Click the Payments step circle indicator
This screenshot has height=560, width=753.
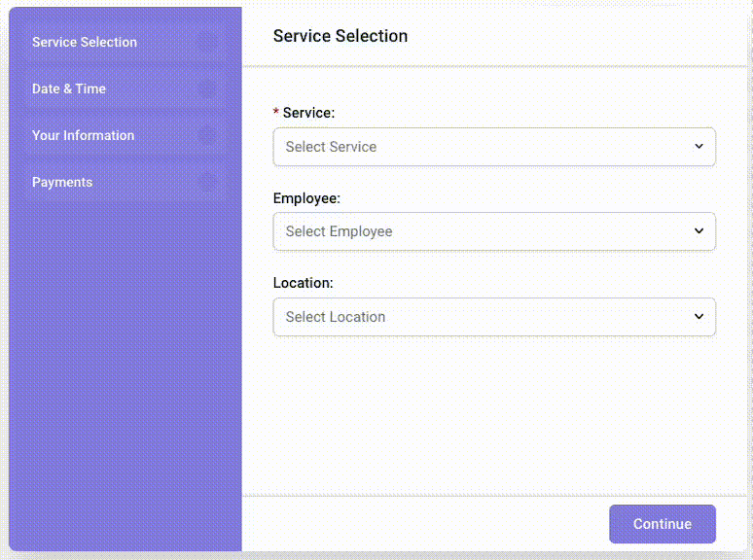(206, 182)
